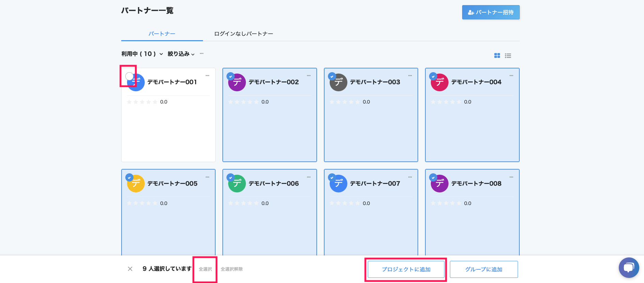Viewport: 644px width, 283px height.
Task: Click the プロジェクトに追加 button
Action: [406, 269]
